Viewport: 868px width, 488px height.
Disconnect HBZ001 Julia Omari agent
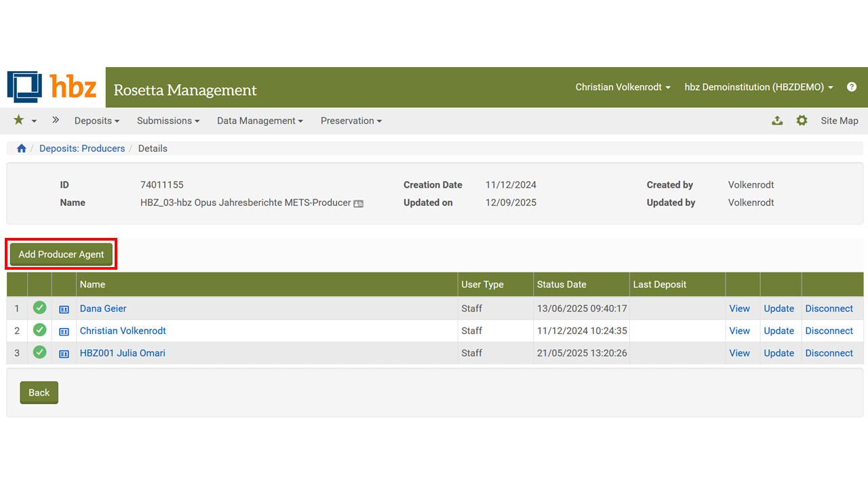[829, 353]
